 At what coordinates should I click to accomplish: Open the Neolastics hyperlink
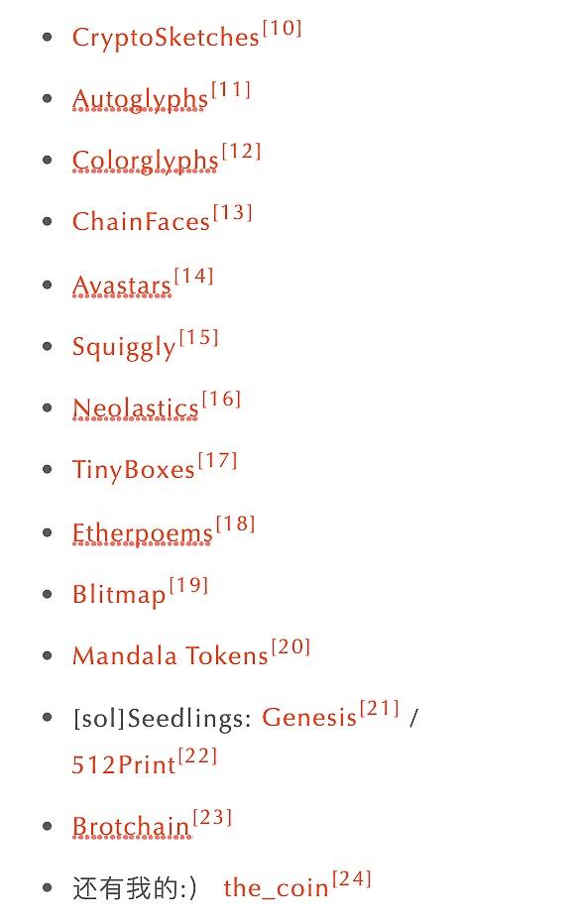tap(135, 408)
